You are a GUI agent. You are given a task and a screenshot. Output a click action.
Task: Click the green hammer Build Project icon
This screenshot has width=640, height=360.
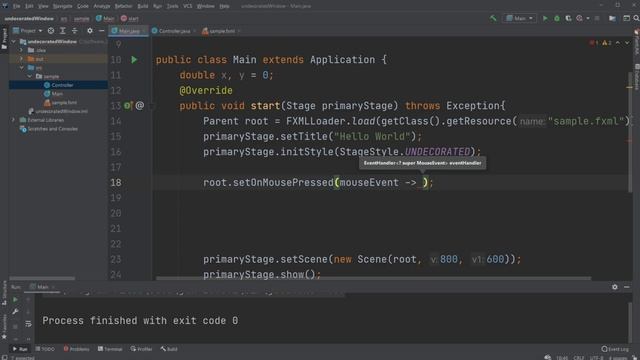(493, 18)
